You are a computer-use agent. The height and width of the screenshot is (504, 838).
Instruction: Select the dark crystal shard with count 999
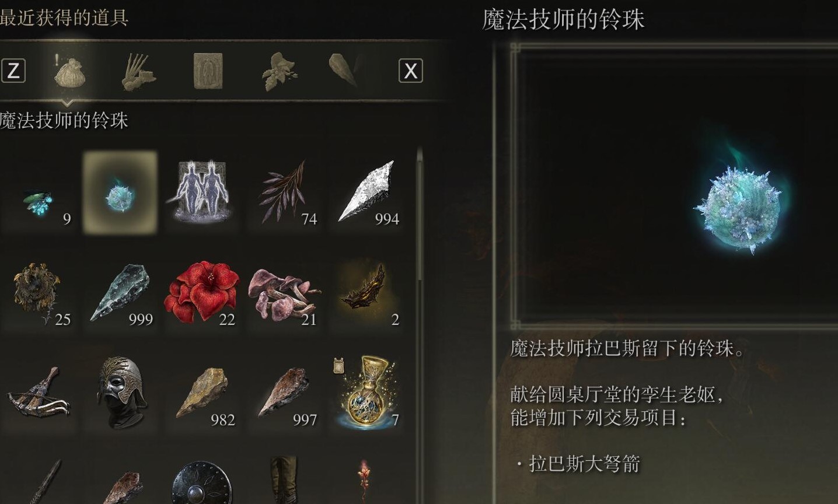tap(121, 293)
